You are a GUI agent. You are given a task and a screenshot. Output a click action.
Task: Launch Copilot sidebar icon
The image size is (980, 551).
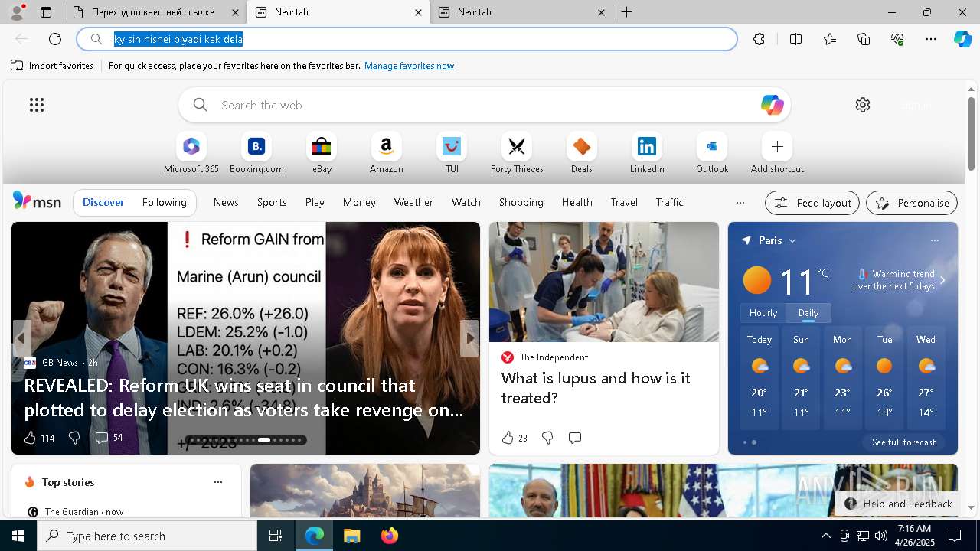(962, 39)
